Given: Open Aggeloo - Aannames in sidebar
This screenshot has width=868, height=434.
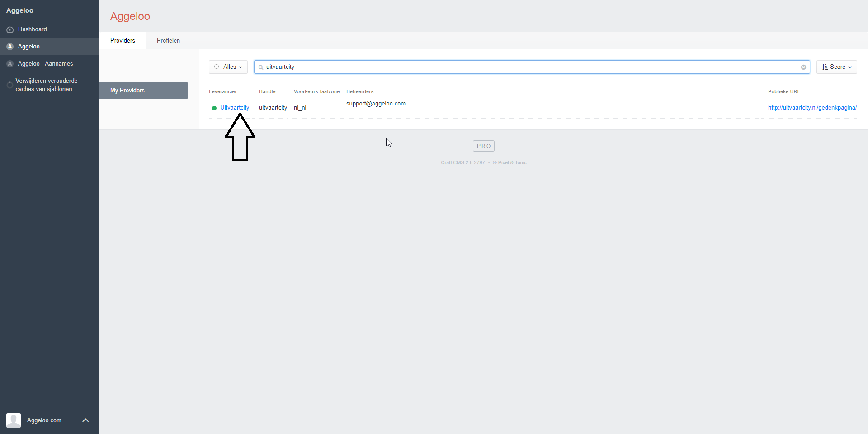Looking at the screenshot, I should click(50, 64).
